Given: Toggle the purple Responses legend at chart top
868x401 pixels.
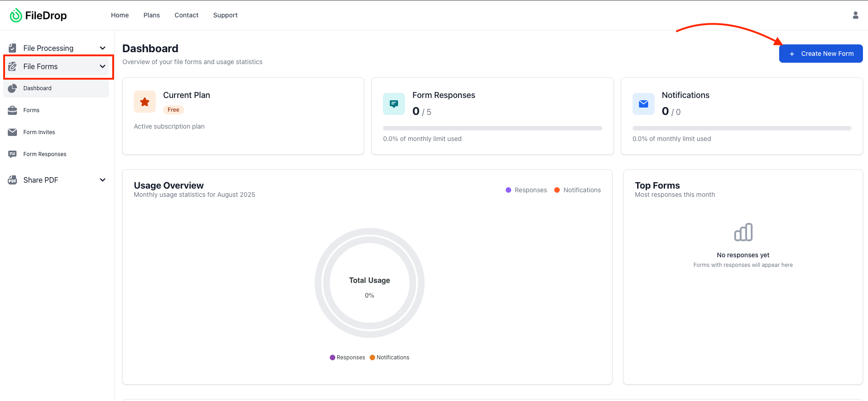Looking at the screenshot, I should coord(526,190).
